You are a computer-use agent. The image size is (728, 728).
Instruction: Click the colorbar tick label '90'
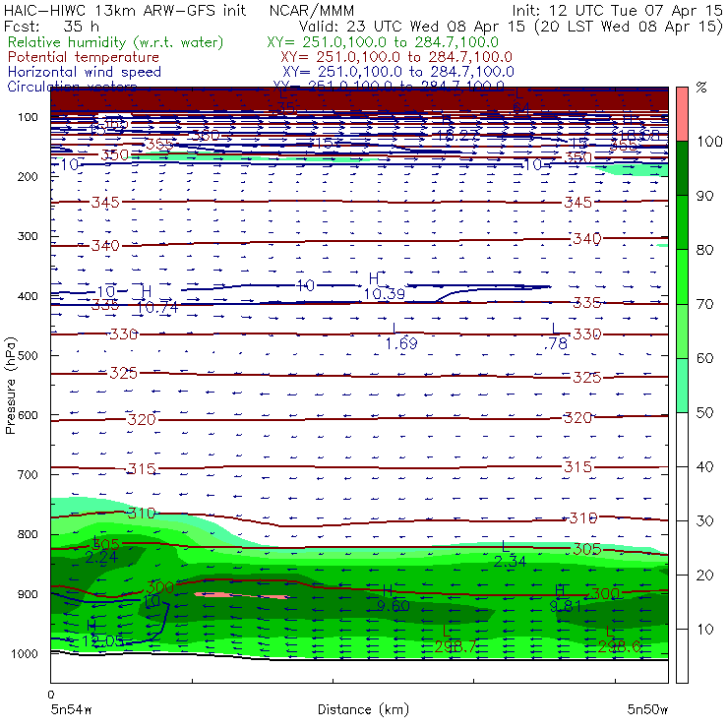point(704,196)
